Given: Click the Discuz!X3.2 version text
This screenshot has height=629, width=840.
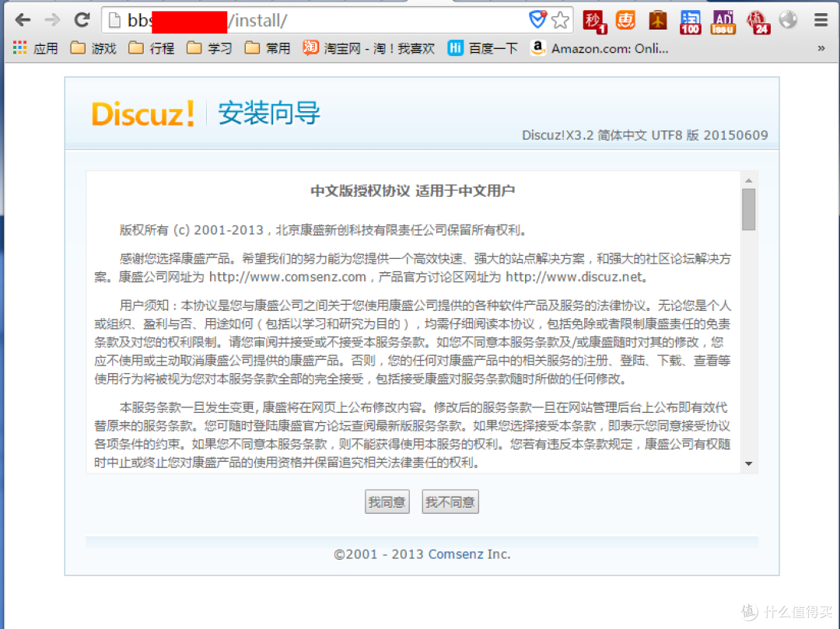Looking at the screenshot, I should (x=645, y=135).
